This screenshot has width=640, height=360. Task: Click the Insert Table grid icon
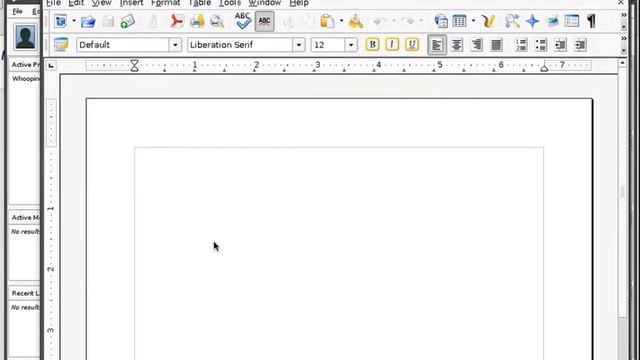tap(460, 21)
